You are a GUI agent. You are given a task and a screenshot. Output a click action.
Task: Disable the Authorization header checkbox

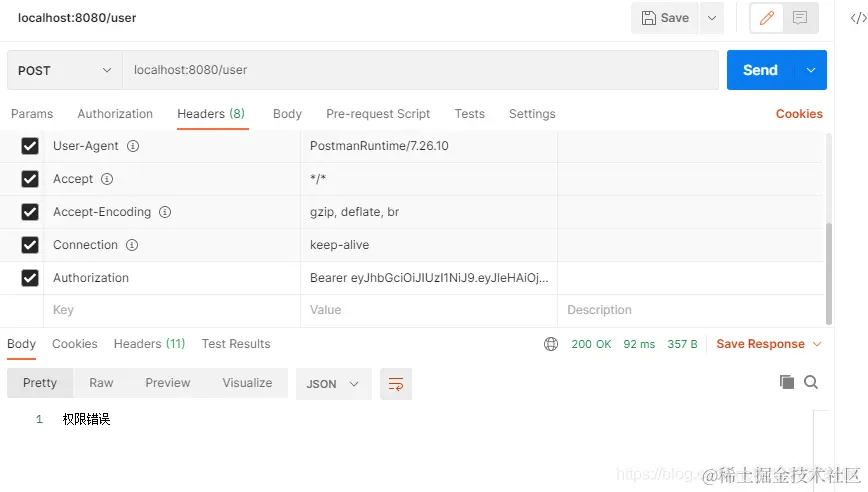coord(30,278)
